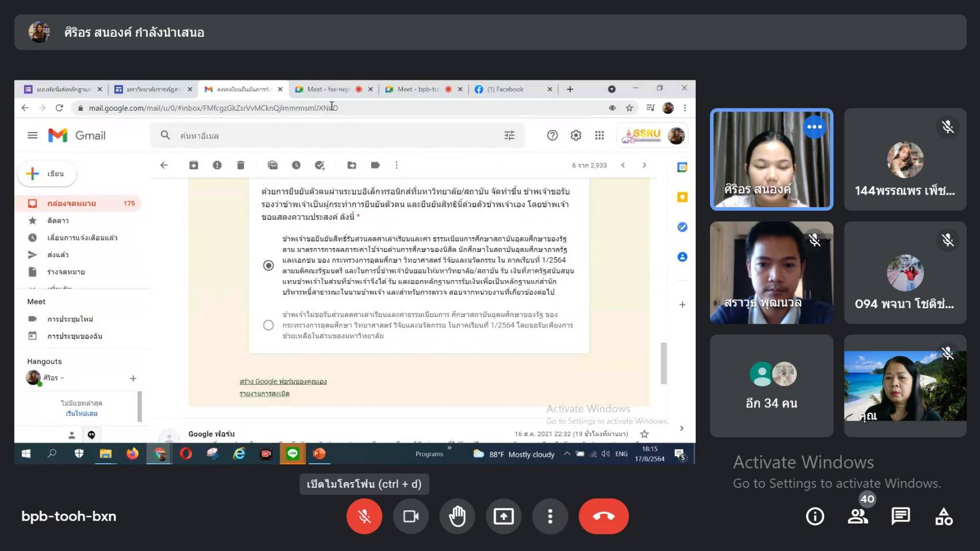Open the activities icon
980x551 pixels.
pyautogui.click(x=943, y=517)
